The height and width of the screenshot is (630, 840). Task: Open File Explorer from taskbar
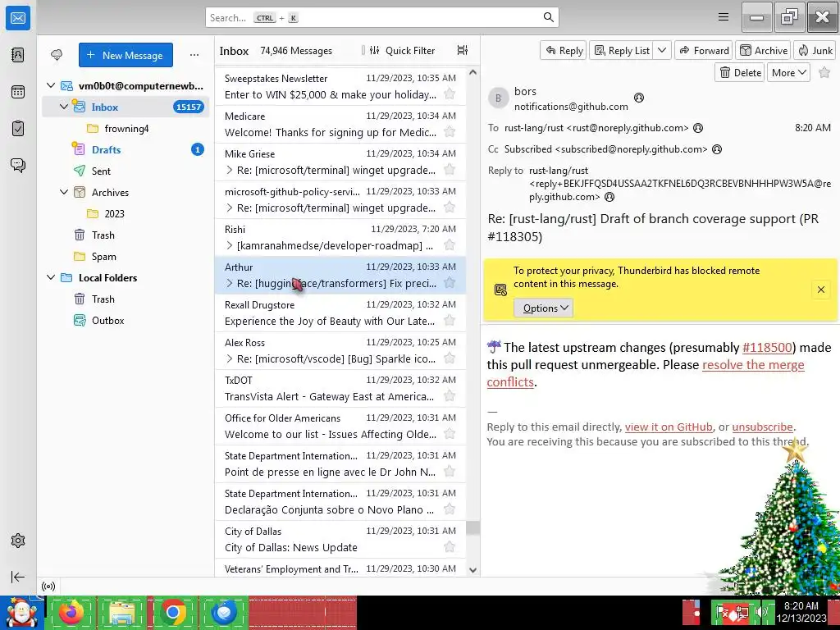pyautogui.click(x=122, y=612)
